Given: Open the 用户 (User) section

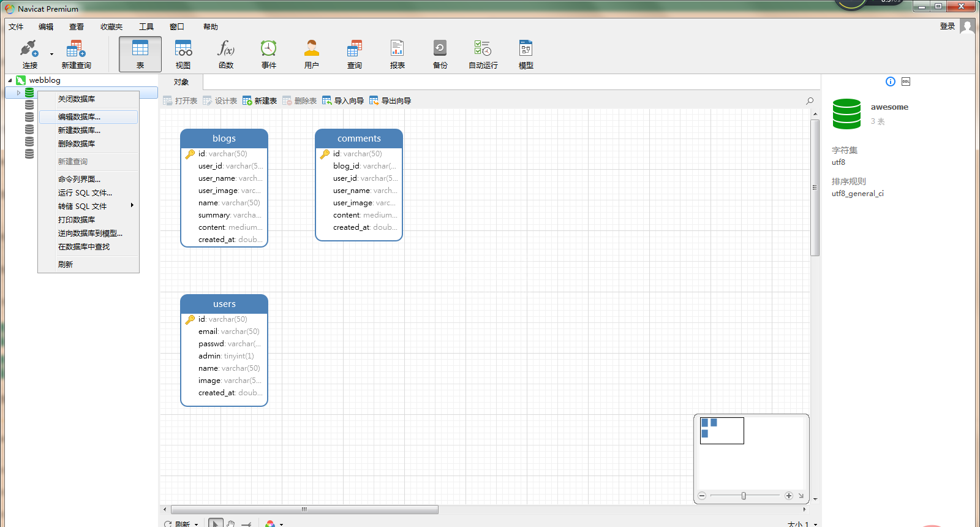Looking at the screenshot, I should (x=312, y=55).
